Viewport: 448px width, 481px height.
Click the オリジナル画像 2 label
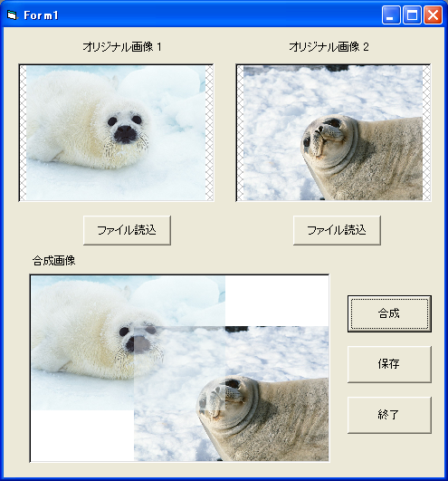pos(329,47)
